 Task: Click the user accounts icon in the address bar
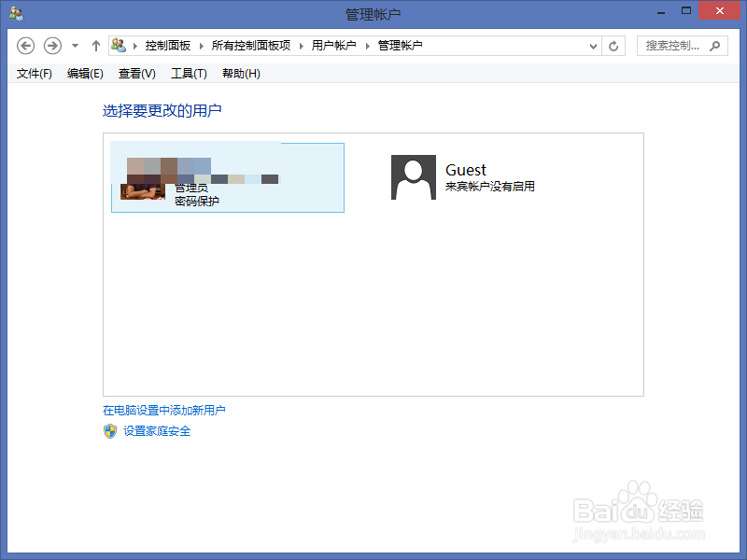click(120, 45)
